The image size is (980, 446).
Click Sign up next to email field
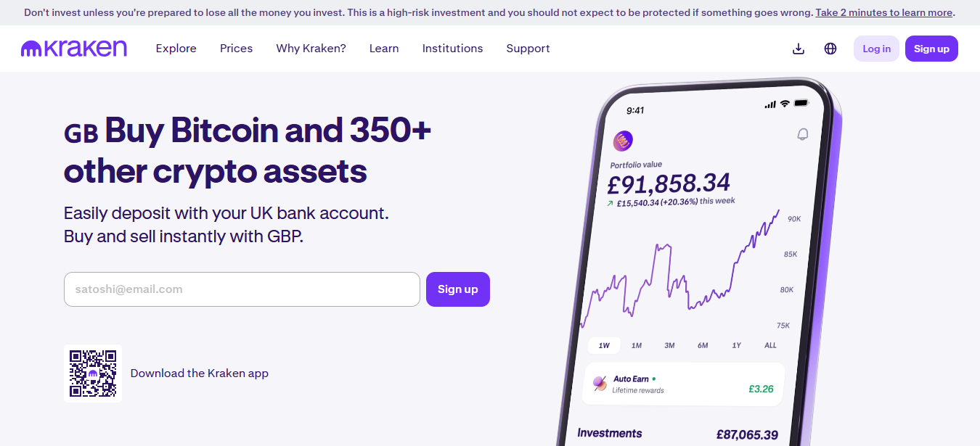click(x=458, y=289)
